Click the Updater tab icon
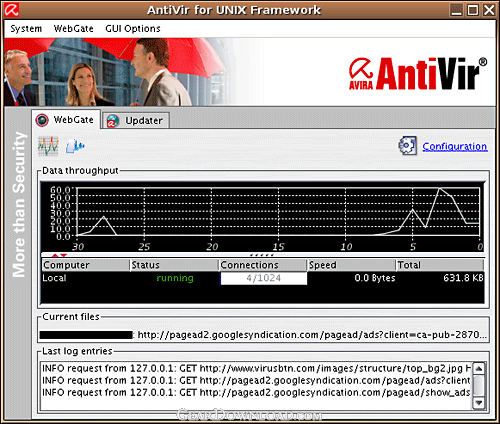The image size is (500, 424). click(x=113, y=120)
